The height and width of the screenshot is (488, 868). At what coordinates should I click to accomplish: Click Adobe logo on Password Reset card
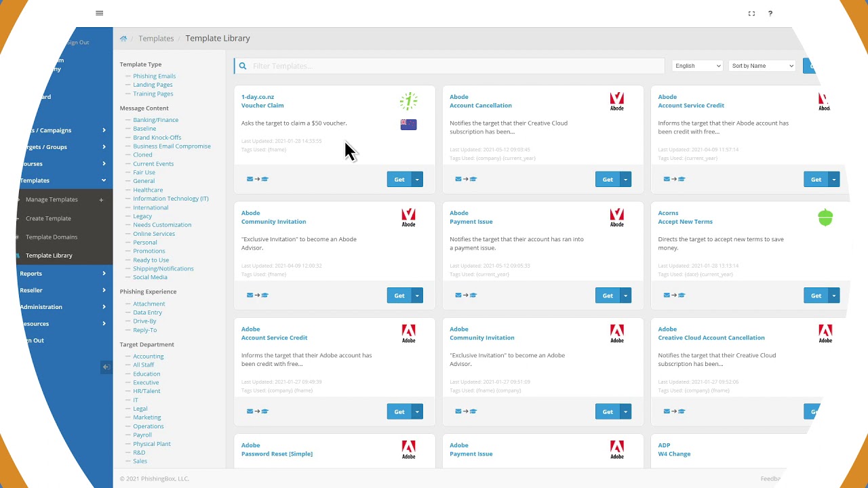pyautogui.click(x=408, y=449)
